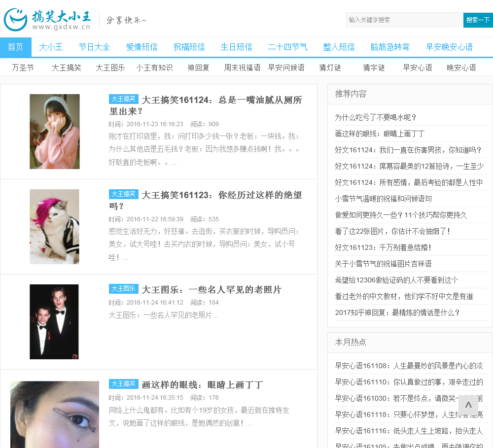
Task: Open 看了这22张图片 link
Action: click(393, 231)
